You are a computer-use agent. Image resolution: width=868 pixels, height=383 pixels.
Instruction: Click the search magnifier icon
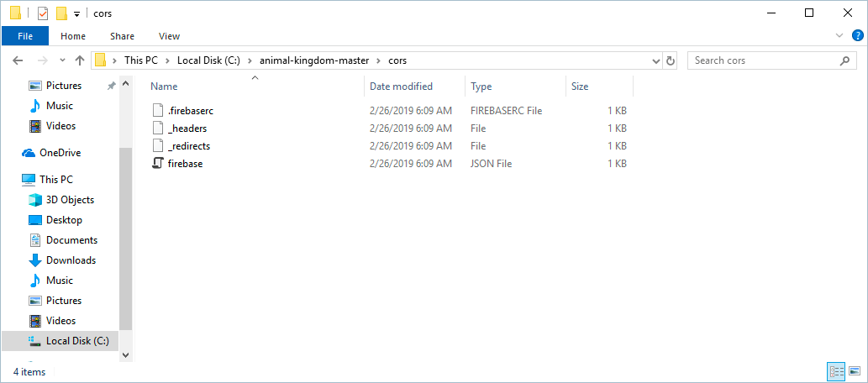pos(844,60)
